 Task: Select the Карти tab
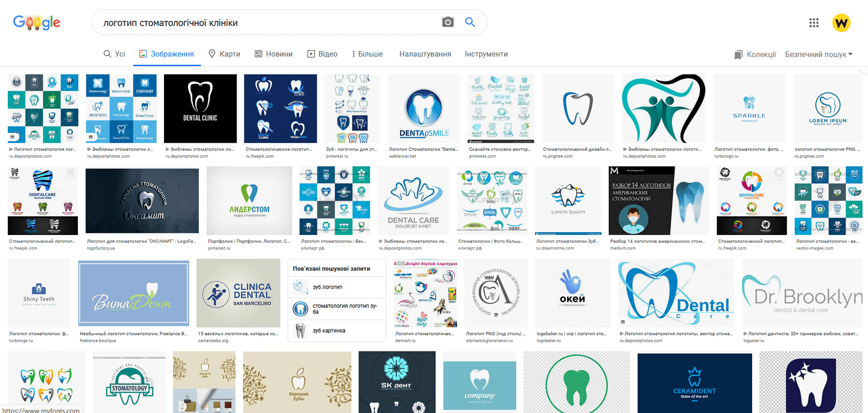pyautogui.click(x=224, y=54)
